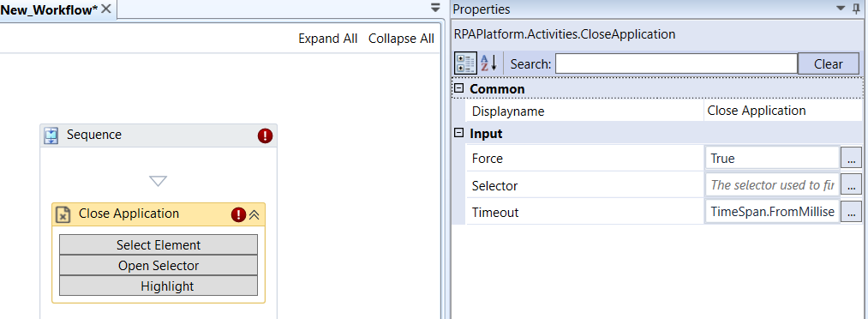Select the Sequence activity header
Screen dimensions: 868x319
click(x=159, y=135)
